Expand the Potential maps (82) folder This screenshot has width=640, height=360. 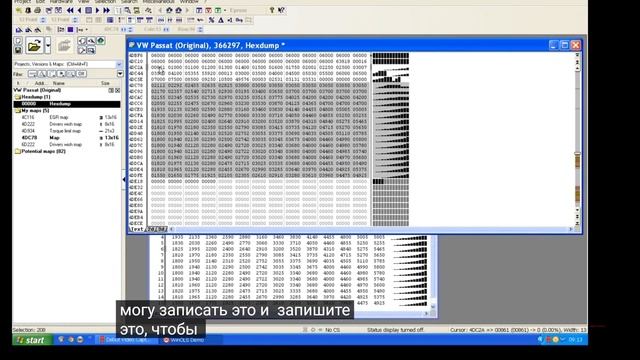pos(18,151)
